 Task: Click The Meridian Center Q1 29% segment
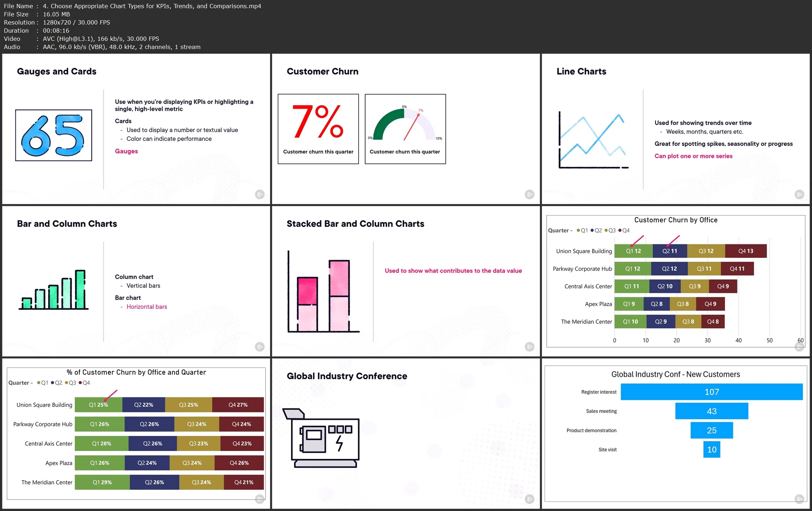(x=102, y=482)
